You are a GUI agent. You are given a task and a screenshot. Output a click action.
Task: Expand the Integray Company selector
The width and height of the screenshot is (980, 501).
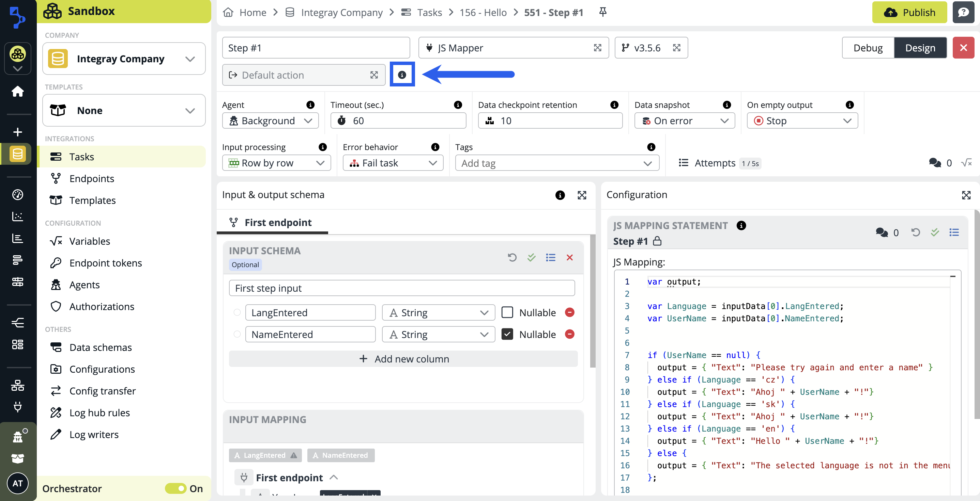pyautogui.click(x=124, y=59)
